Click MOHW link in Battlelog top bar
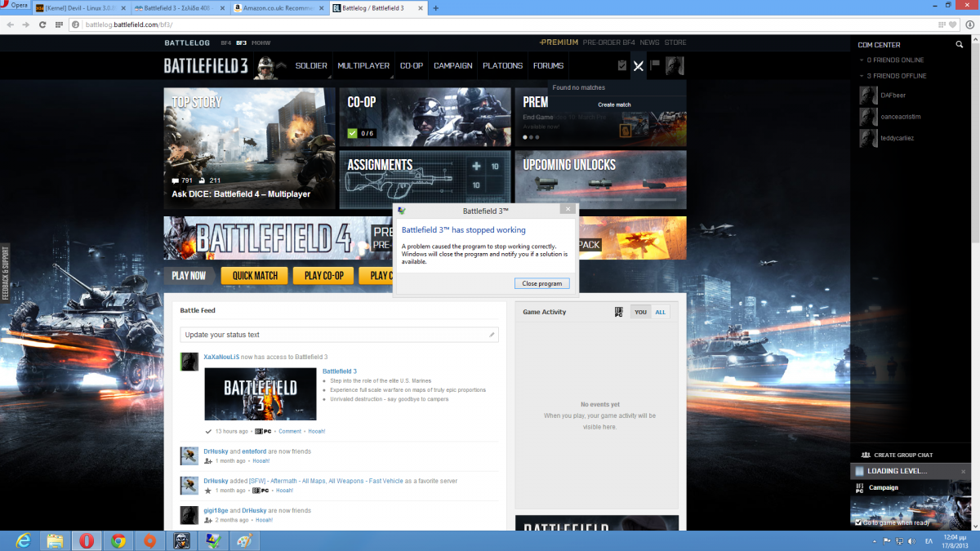Screen dimensions: 980x551 pyautogui.click(x=261, y=42)
